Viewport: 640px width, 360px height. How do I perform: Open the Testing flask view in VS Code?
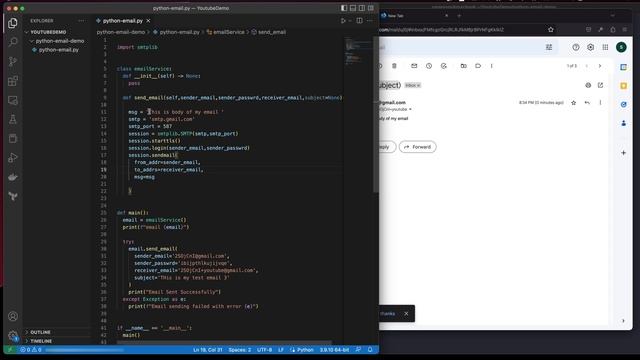click(x=13, y=119)
